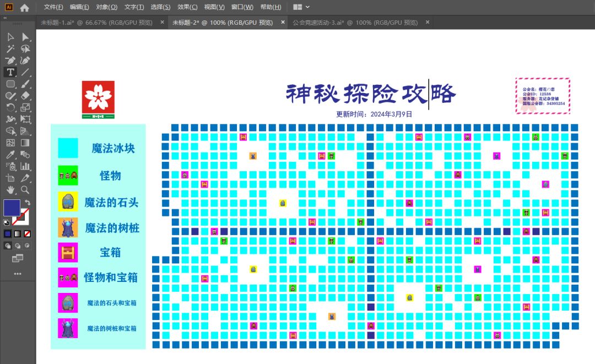Expand the Arrange Documents dropdown arrow

(x=308, y=7)
